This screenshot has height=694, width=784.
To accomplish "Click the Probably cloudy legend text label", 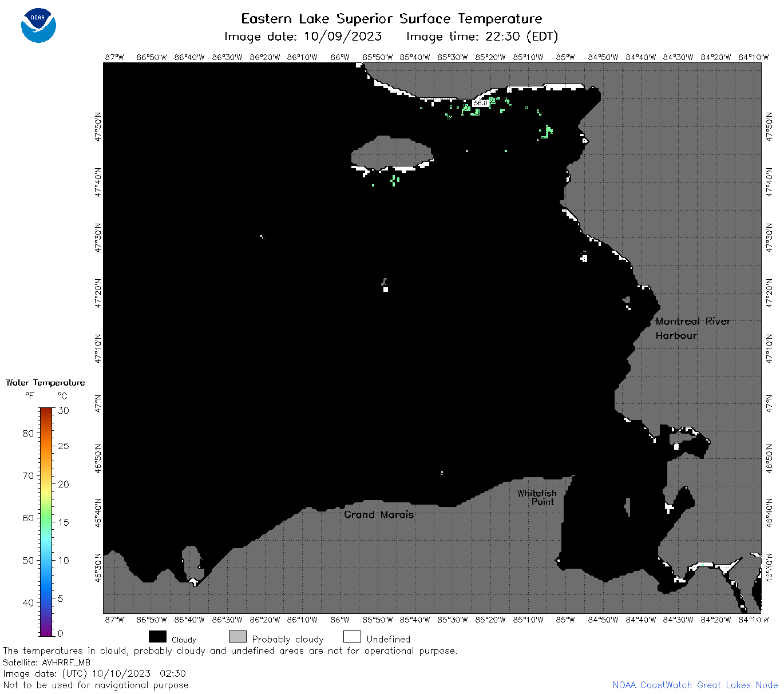I will (288, 639).
